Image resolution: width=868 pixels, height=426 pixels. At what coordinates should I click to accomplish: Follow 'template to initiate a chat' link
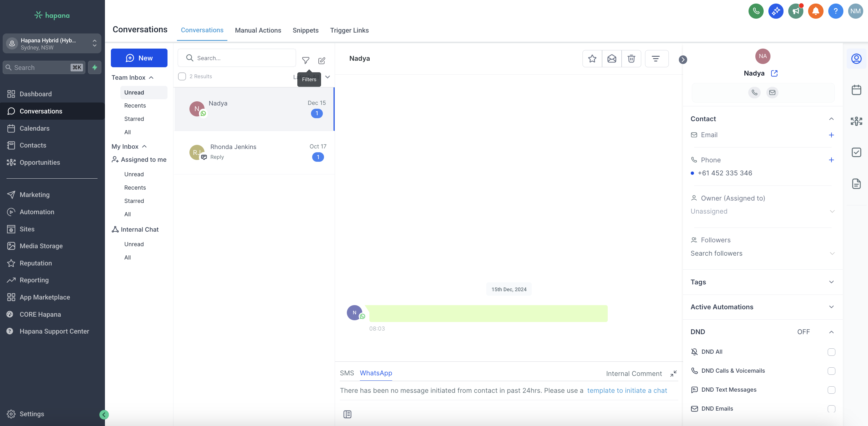tap(627, 390)
